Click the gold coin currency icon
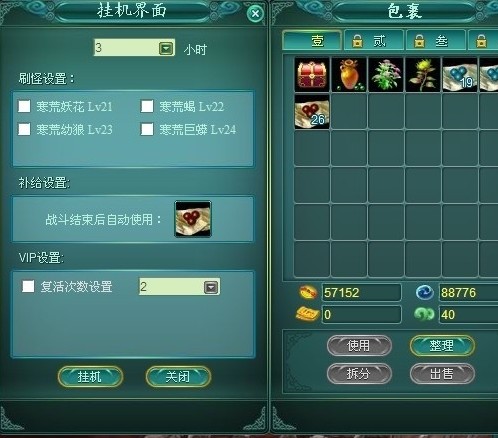Image resolution: width=498 pixels, height=438 pixels. coord(308,292)
